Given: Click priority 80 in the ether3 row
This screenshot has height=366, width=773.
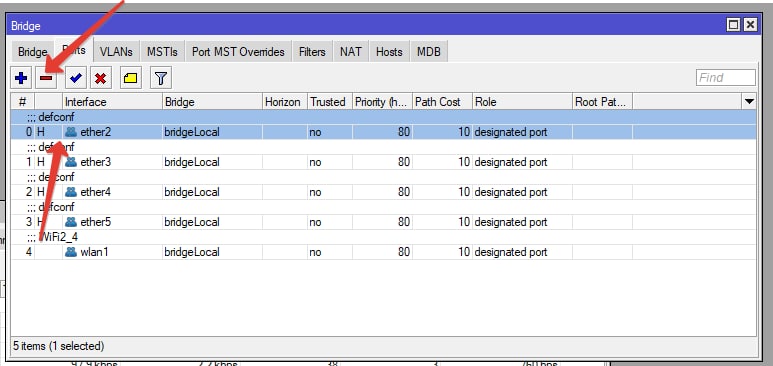Looking at the screenshot, I should [404, 162].
